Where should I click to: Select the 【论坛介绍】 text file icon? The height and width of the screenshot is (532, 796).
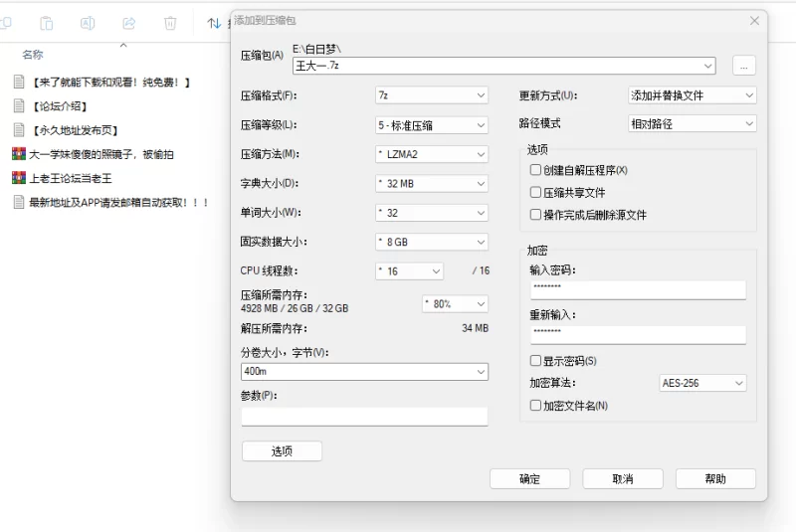click(x=18, y=105)
